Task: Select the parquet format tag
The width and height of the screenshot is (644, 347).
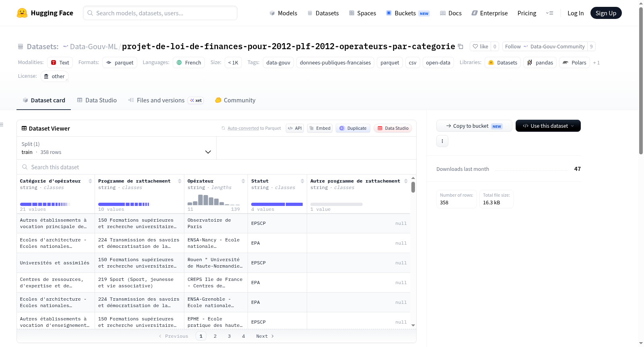Action: (x=120, y=62)
